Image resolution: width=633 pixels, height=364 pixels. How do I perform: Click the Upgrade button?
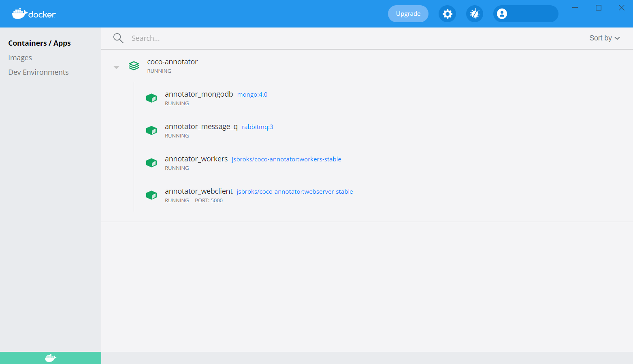point(408,14)
